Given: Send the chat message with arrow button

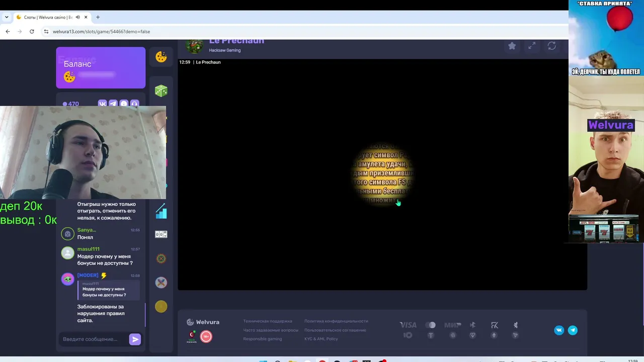Looking at the screenshot, I should point(135,339).
